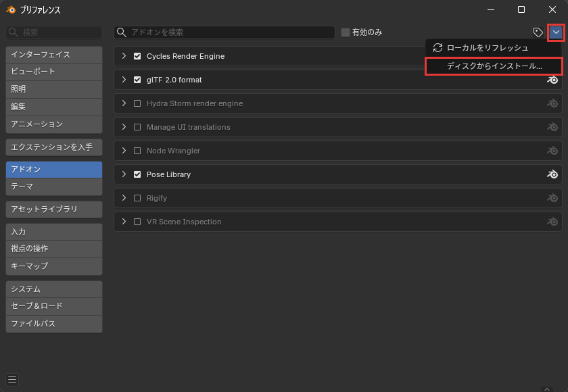The height and width of the screenshot is (392, 568).
Task: Expand the Cycles Render Engine details
Action: [x=124, y=56]
